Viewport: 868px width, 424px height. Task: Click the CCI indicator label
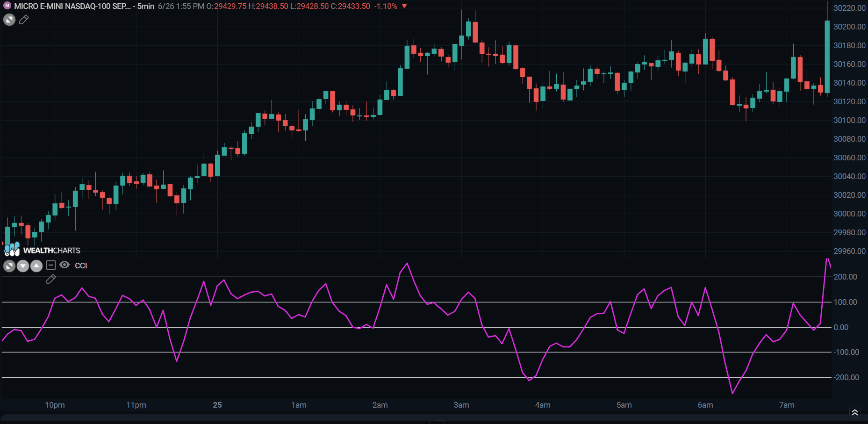pyautogui.click(x=81, y=266)
